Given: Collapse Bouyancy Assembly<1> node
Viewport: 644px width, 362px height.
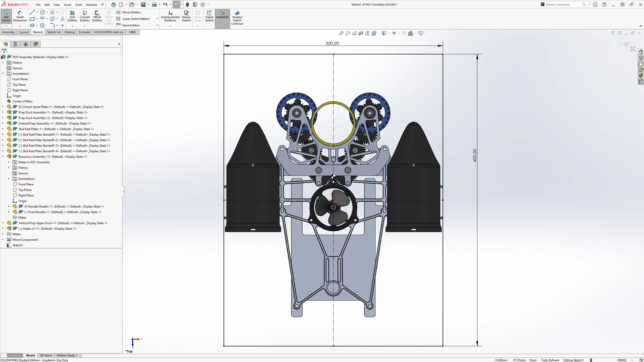Looking at the screenshot, I should tap(3, 157).
